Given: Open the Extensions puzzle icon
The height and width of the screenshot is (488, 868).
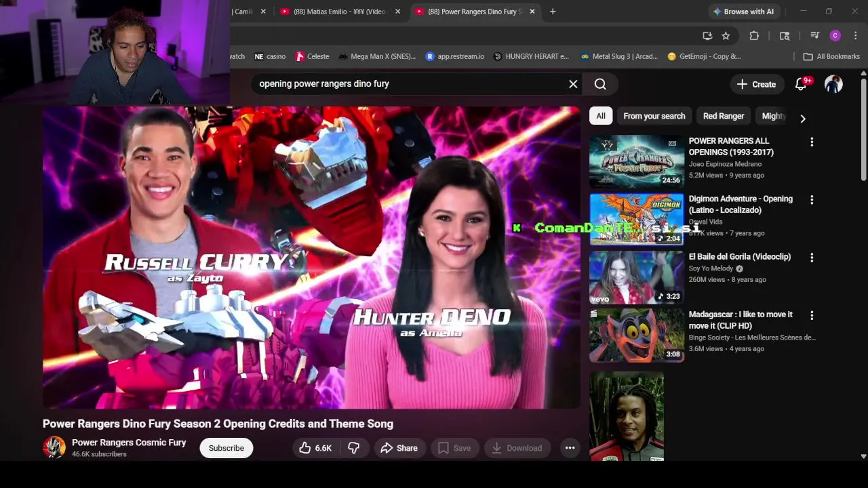Looking at the screenshot, I should point(754,36).
